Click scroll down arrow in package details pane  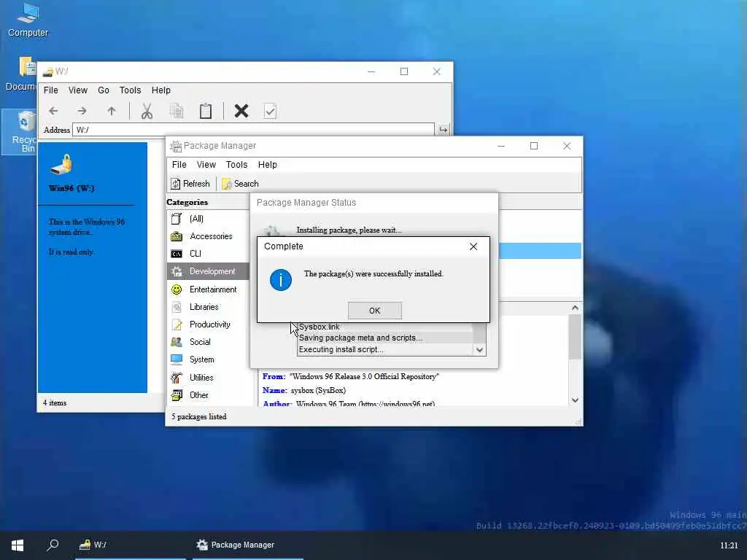[575, 400]
